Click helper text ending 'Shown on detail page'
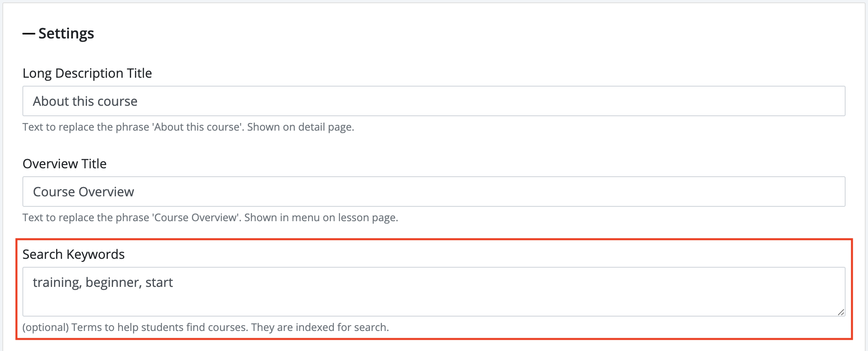Viewport: 868px width, 351px height. tap(188, 127)
